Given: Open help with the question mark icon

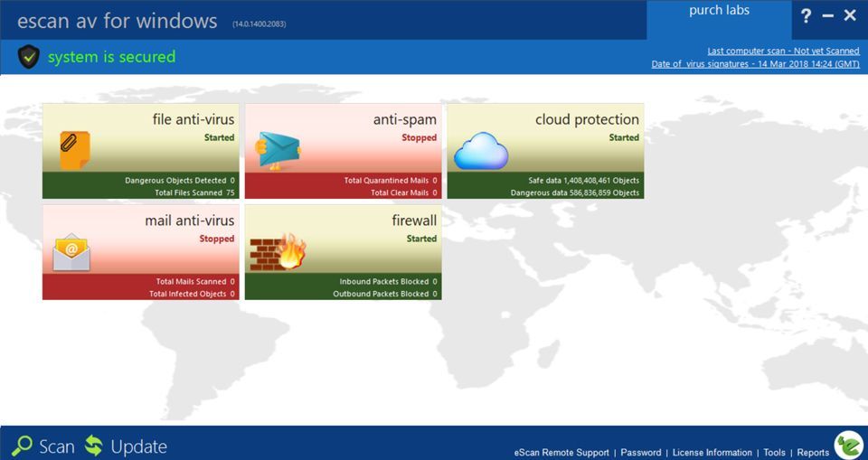Looking at the screenshot, I should 806,16.
